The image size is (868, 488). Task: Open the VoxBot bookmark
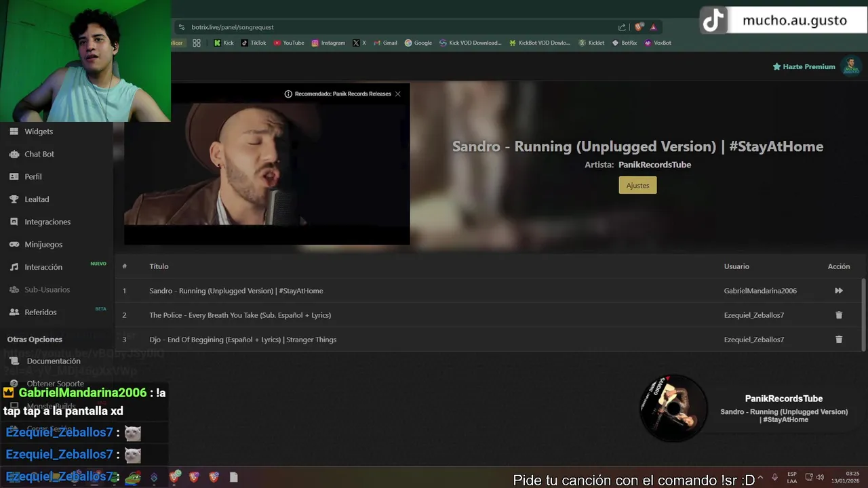(658, 43)
